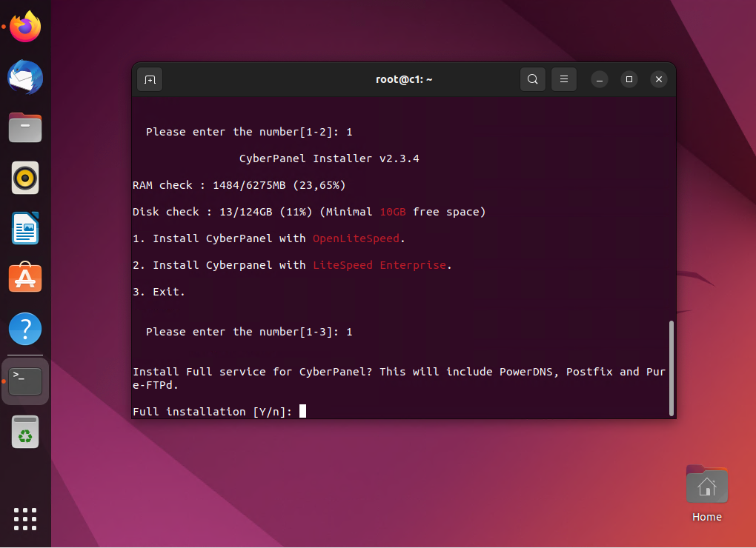Launch Rhythmbox music player

click(25, 178)
